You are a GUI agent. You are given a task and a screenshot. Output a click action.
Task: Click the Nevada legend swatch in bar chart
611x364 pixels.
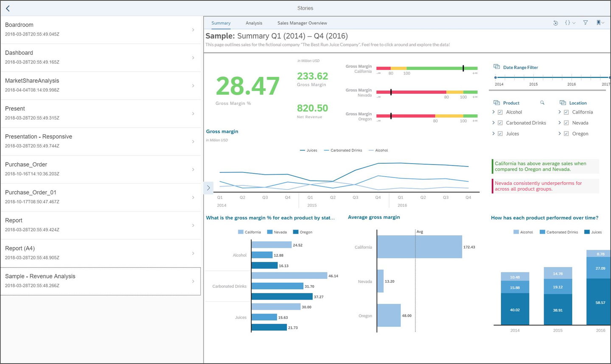(270, 232)
